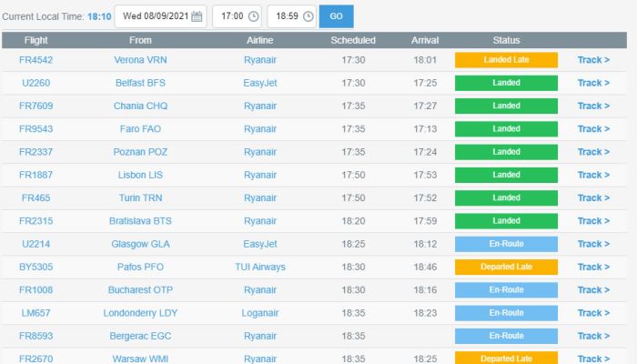Open the calendar icon in date field
637x364 pixels.
tap(197, 16)
